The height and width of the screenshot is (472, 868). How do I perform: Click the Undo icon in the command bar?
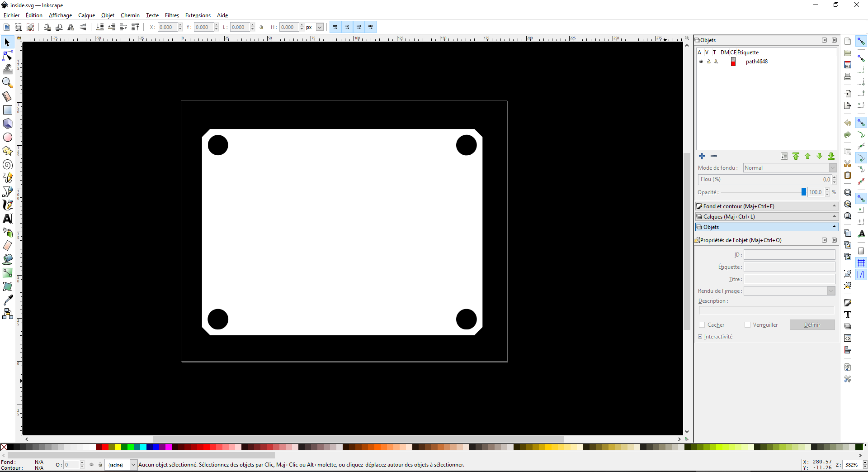click(x=848, y=123)
